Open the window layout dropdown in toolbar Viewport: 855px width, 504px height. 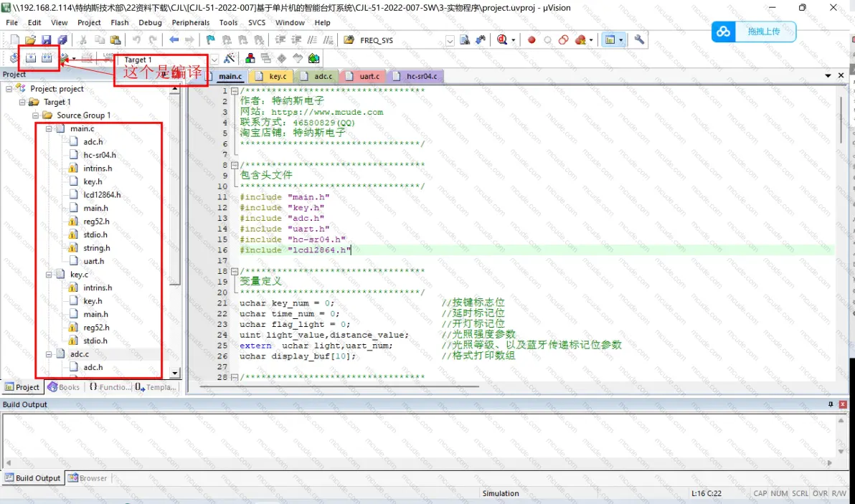click(620, 39)
